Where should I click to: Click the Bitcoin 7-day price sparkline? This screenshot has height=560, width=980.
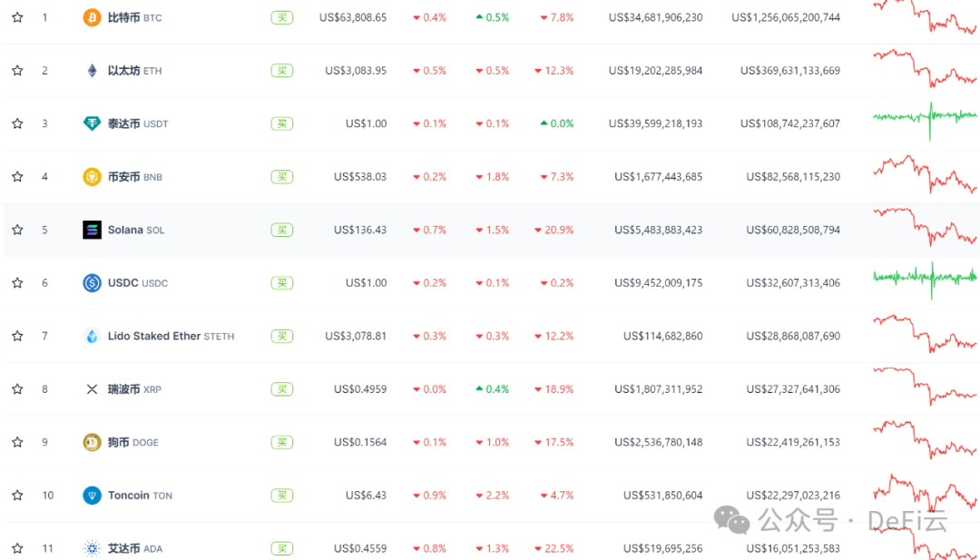click(925, 17)
